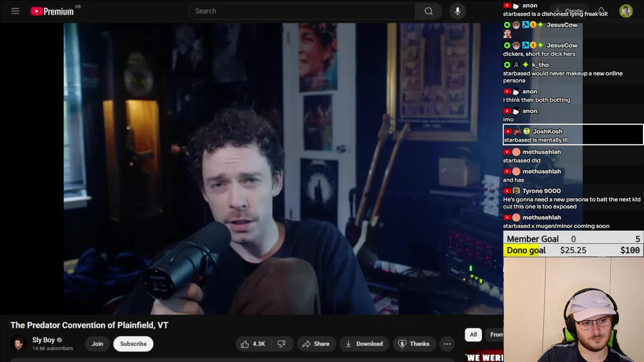Screen dimensions: 644x362
Task: Click Tyrone 9000 username in chat
Action: pos(541,191)
